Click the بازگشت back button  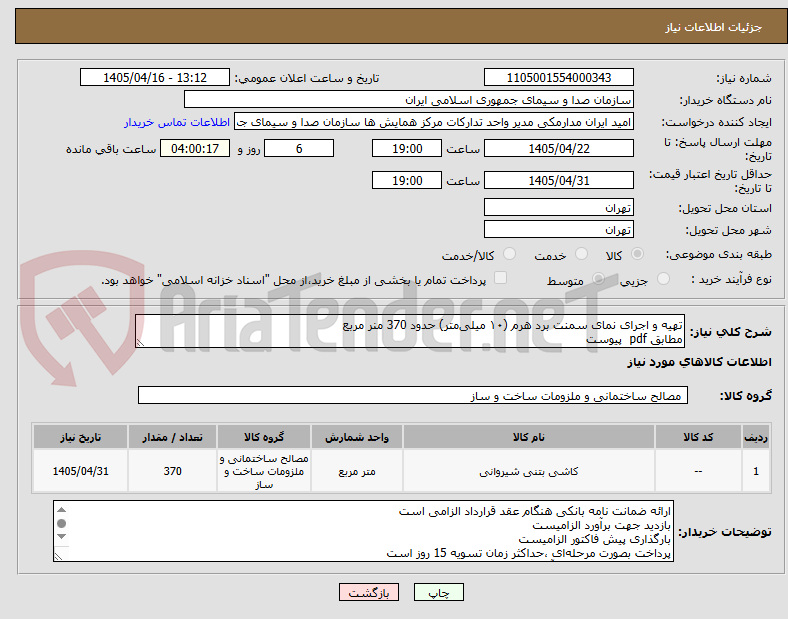369,592
